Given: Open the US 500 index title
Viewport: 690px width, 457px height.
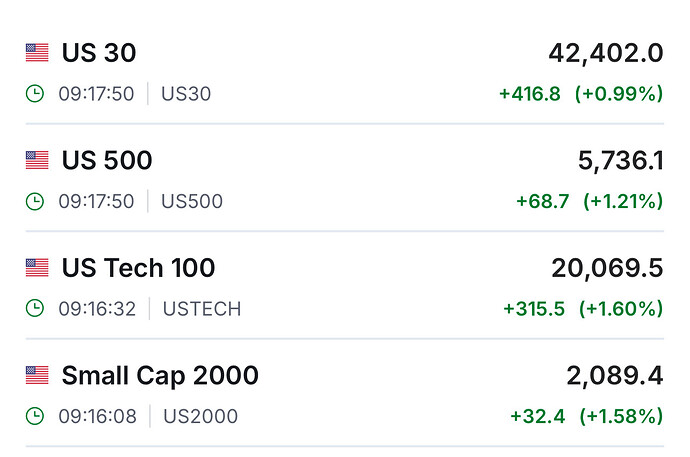Looking at the screenshot, I should pyautogui.click(x=106, y=160).
